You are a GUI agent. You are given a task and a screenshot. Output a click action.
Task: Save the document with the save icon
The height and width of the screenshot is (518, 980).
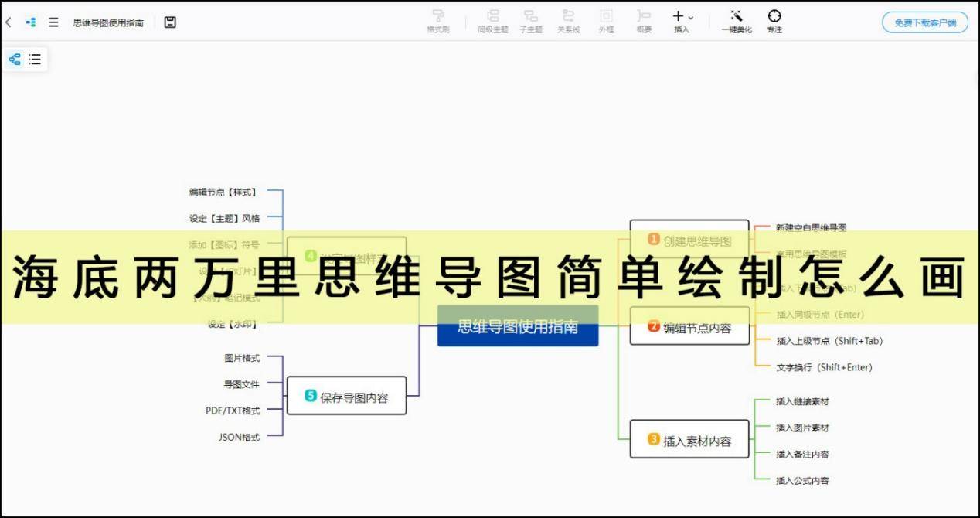168,22
